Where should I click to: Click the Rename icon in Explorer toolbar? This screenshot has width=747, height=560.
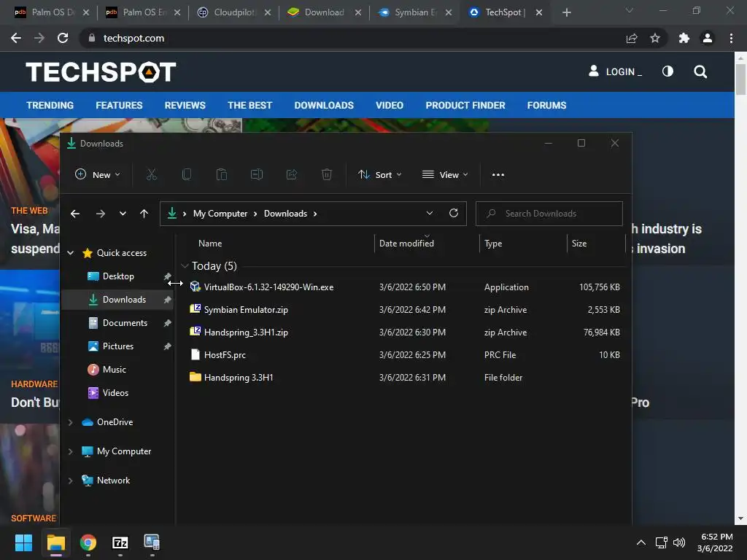coord(257,175)
